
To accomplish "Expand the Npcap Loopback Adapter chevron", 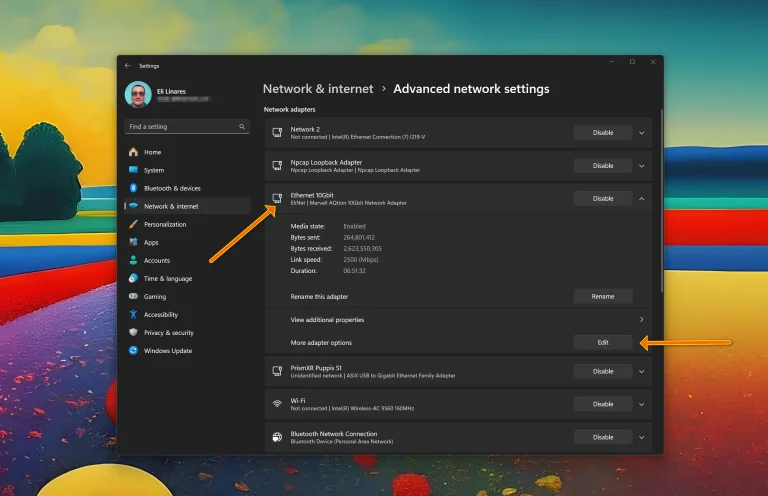I will click(642, 165).
